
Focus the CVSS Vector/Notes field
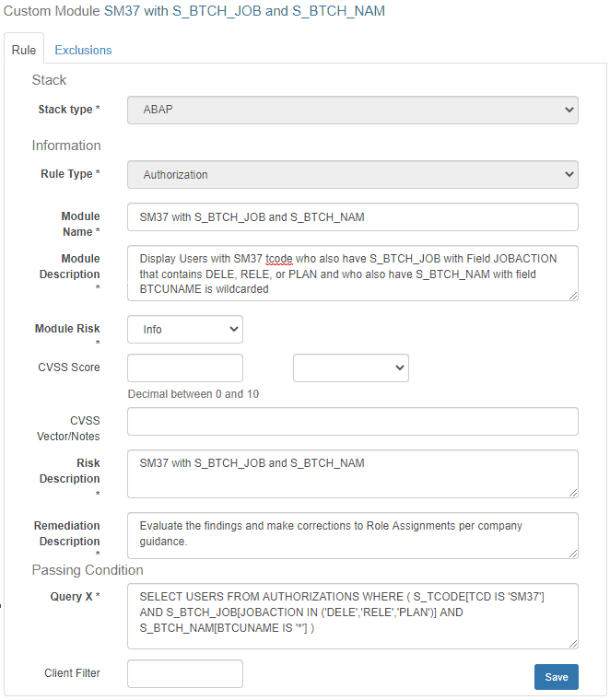pos(352,421)
